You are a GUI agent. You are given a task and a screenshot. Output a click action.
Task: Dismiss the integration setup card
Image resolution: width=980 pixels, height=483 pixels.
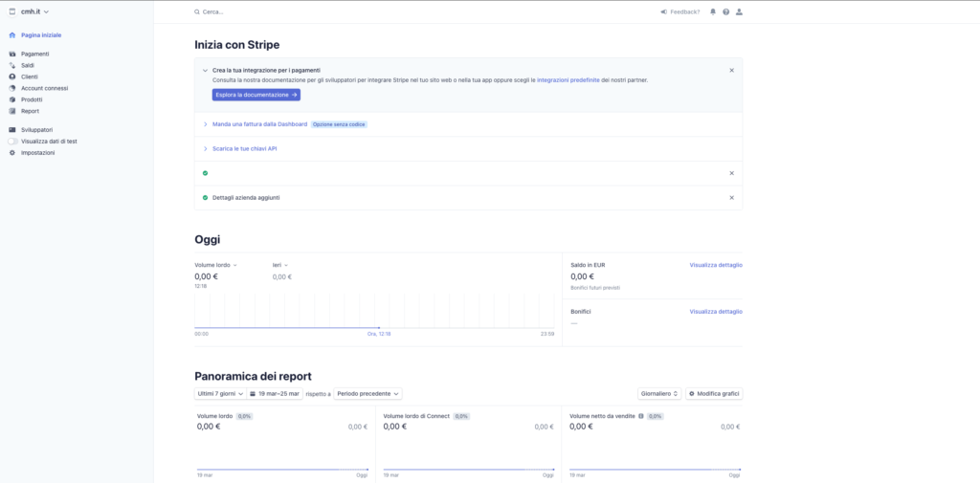click(731, 70)
